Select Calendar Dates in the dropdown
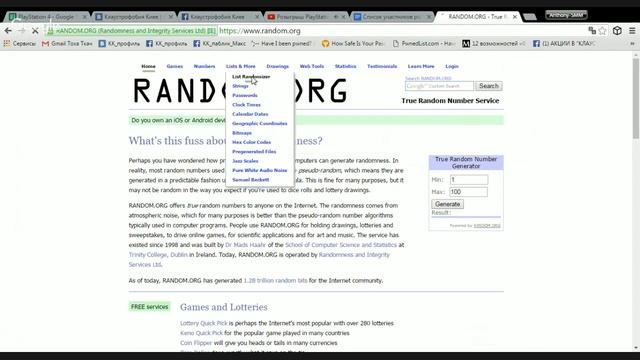 point(250,114)
